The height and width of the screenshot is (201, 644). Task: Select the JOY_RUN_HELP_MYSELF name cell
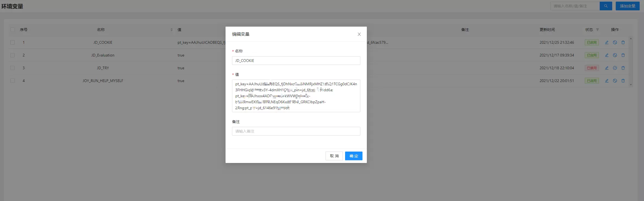tap(103, 81)
